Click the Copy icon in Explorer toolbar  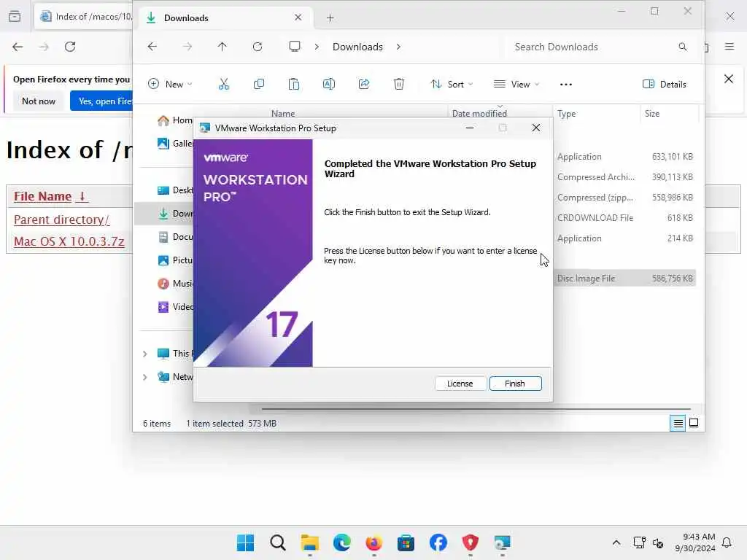pyautogui.click(x=259, y=85)
